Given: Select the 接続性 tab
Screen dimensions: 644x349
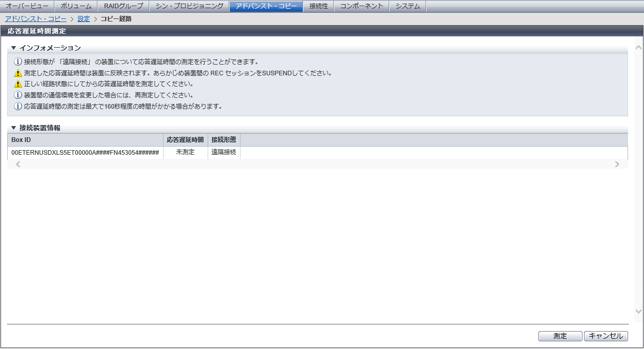Looking at the screenshot, I should (318, 6).
